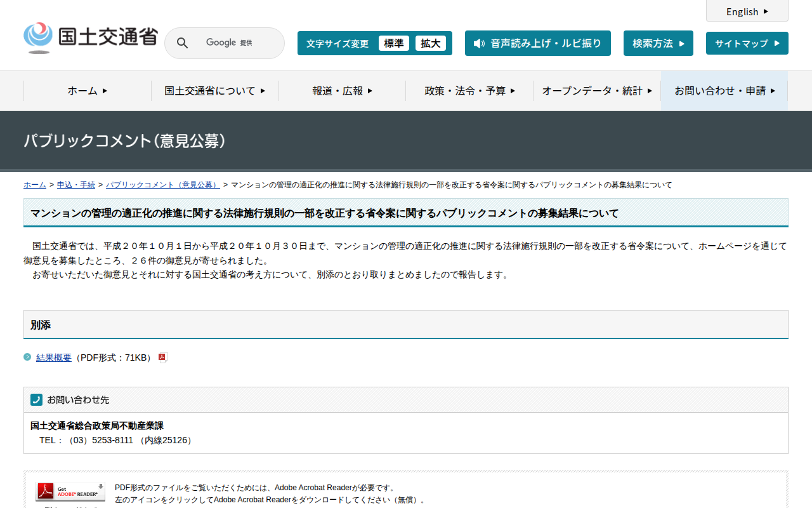Select お問い合わせ・申請 in navigation bar
812x508 pixels.
724,91
